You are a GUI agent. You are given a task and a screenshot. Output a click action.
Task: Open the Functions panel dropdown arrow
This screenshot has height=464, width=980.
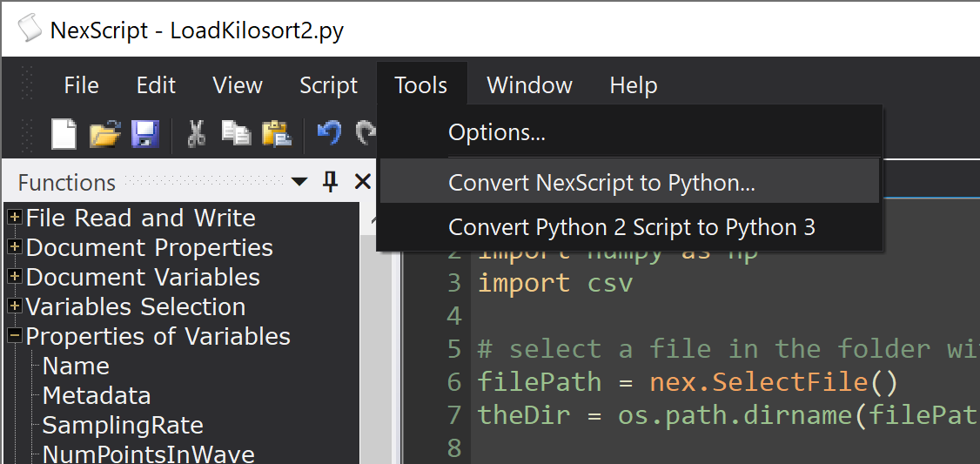point(299,183)
